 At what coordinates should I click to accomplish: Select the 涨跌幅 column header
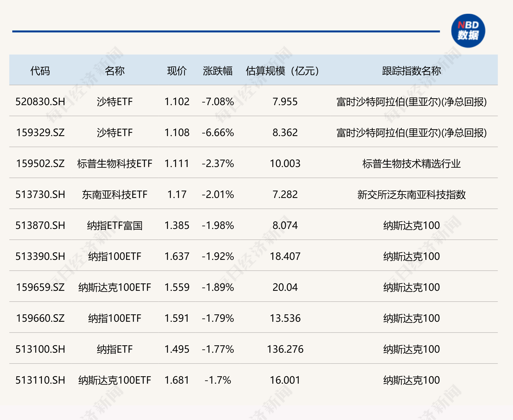[x=218, y=71]
